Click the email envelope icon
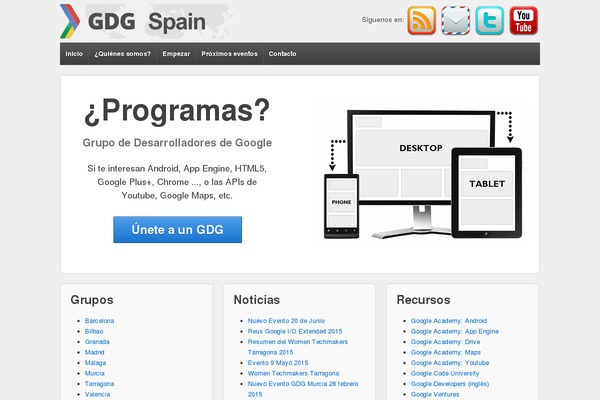600x400 pixels. click(x=455, y=21)
